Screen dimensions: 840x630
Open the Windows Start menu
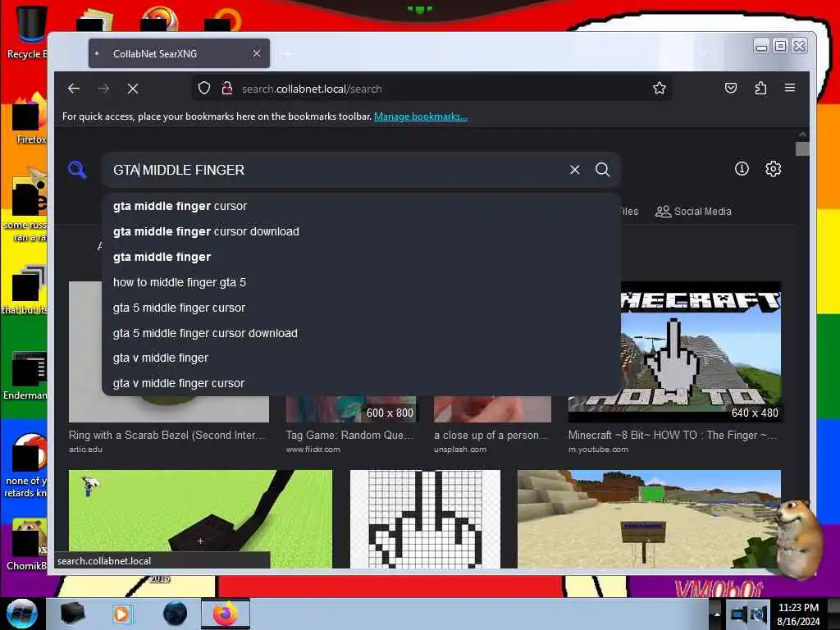(21, 614)
